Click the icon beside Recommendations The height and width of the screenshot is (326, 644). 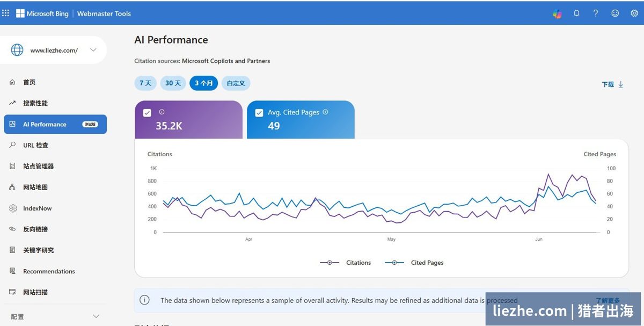point(12,271)
